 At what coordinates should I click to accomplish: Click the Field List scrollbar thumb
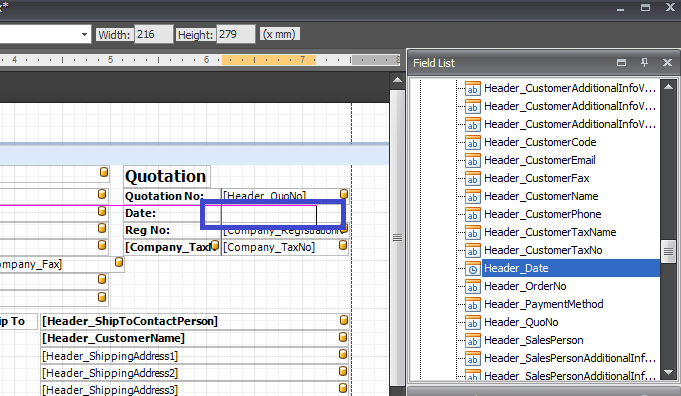[x=668, y=251]
